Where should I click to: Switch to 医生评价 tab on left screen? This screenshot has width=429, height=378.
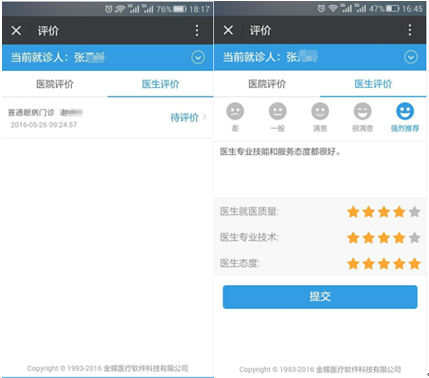point(161,84)
